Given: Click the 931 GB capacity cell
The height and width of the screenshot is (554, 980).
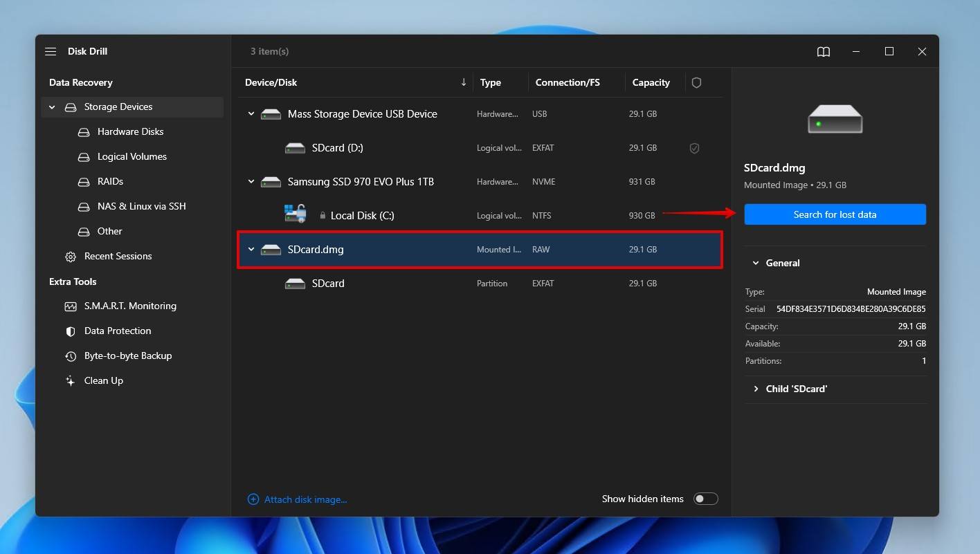Looking at the screenshot, I should point(642,182).
